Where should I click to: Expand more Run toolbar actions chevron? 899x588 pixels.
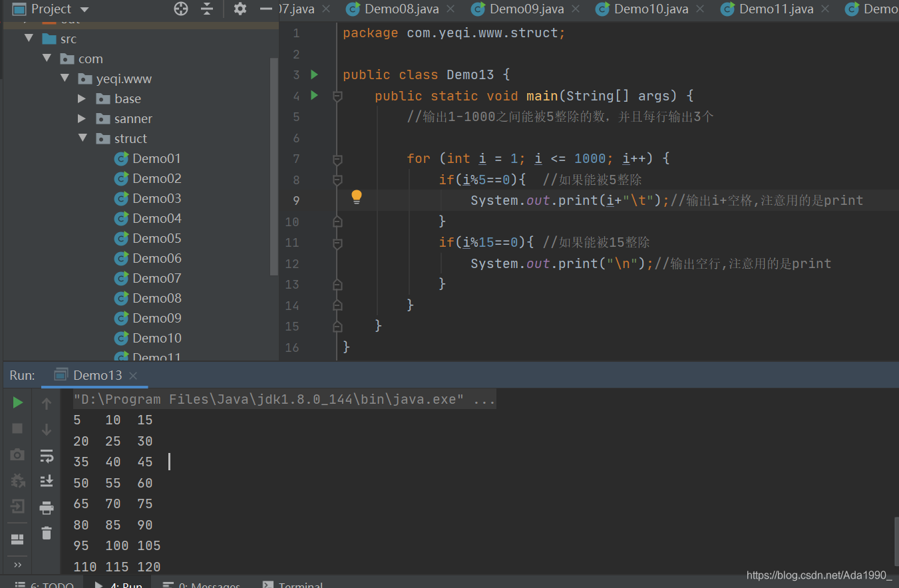coord(18,565)
